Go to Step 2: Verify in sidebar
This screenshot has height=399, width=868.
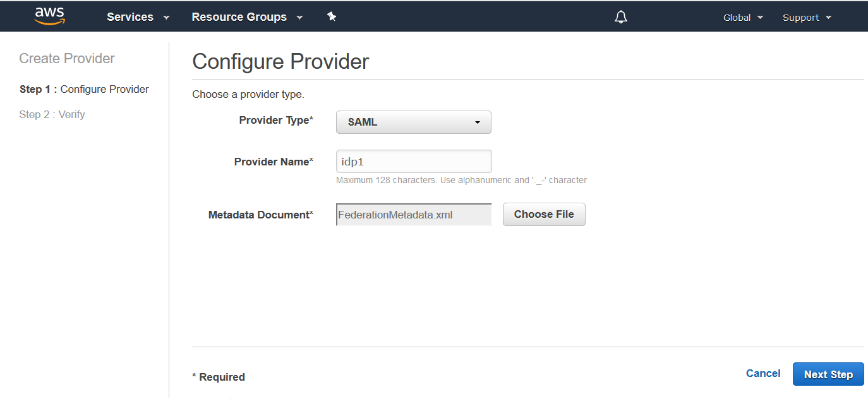tap(52, 115)
